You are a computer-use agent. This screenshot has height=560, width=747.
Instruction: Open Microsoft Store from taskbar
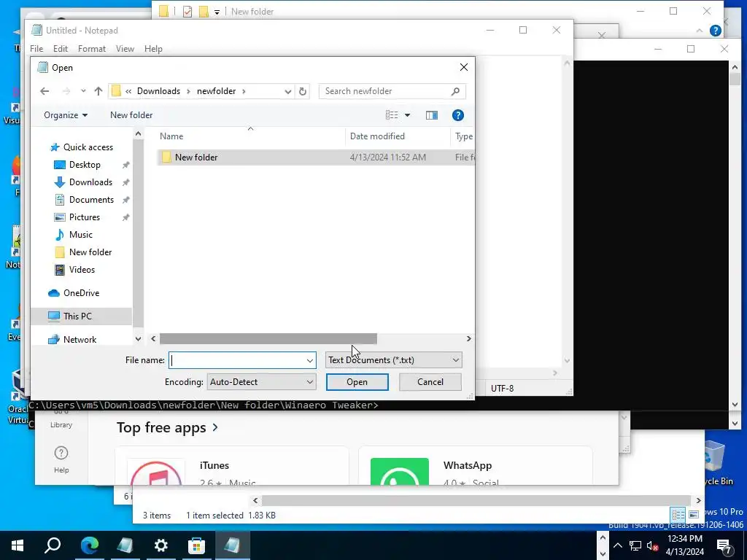tap(196, 545)
